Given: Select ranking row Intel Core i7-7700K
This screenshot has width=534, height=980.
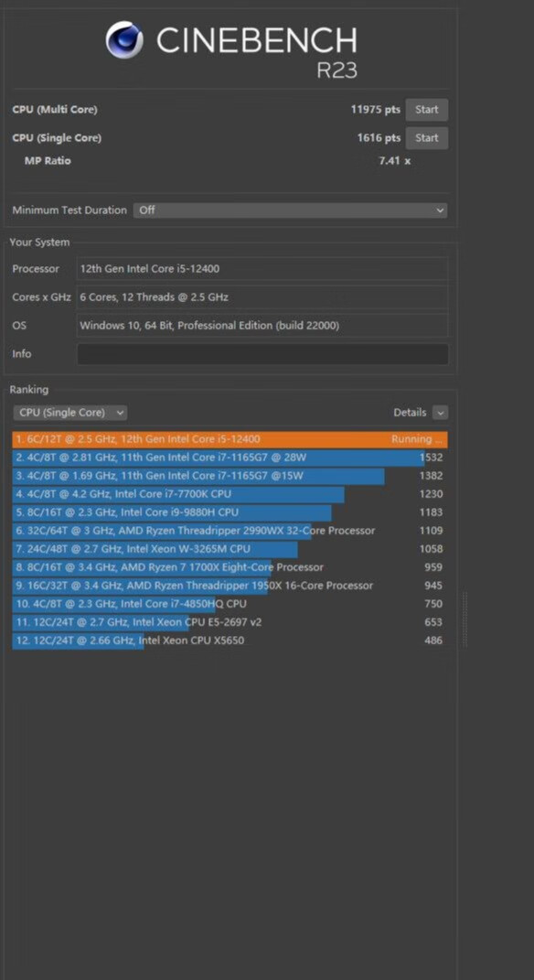Looking at the screenshot, I should tap(230, 494).
